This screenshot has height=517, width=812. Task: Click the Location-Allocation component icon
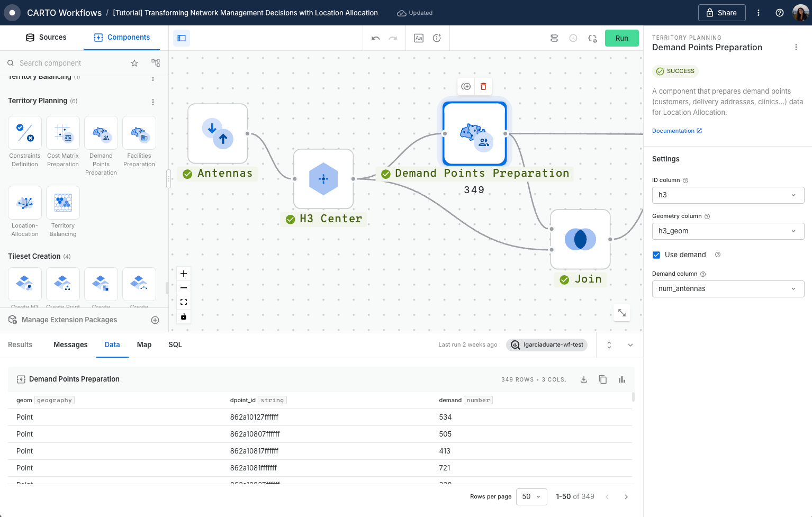[x=25, y=203]
